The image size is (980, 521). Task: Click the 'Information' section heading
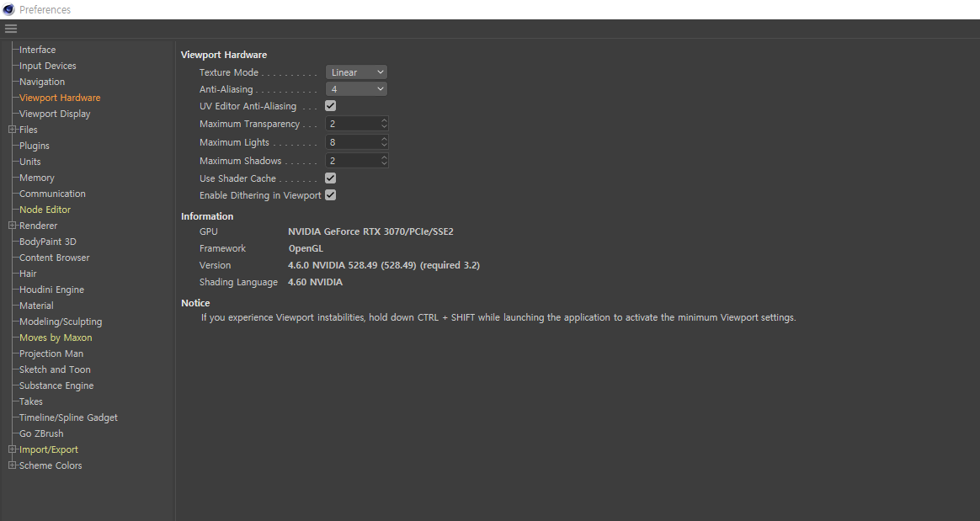(207, 216)
